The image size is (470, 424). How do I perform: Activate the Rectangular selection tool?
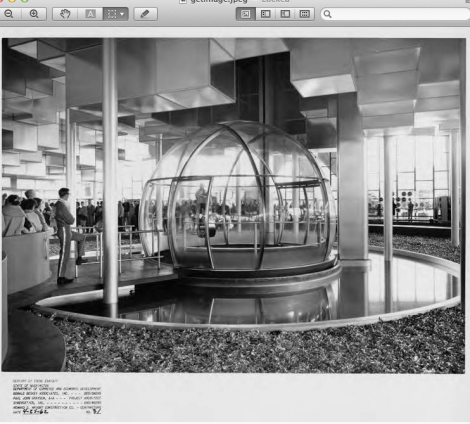[112, 14]
